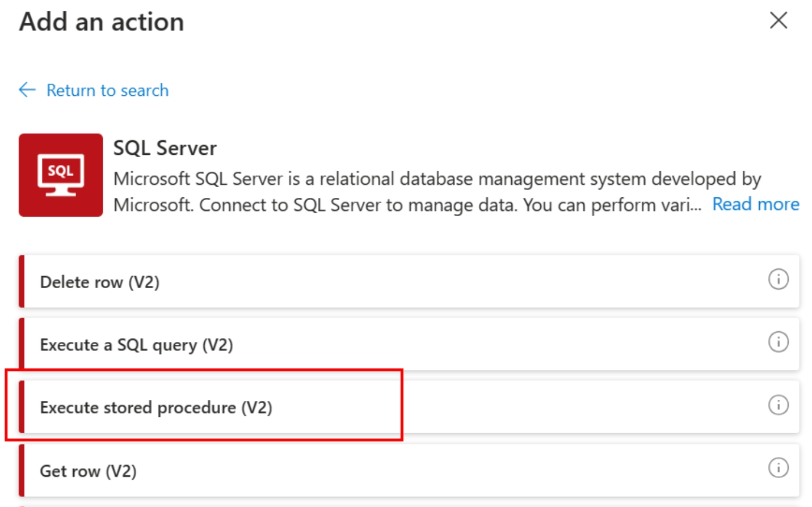Click the red SQL Server connector logo
812x507 pixels.
[x=61, y=175]
